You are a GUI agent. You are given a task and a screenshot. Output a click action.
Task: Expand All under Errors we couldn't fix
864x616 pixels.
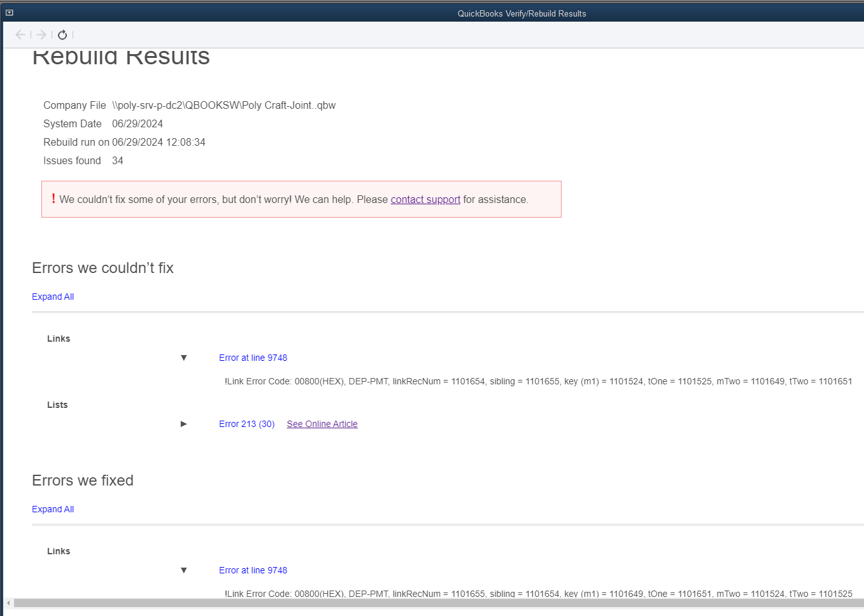53,297
